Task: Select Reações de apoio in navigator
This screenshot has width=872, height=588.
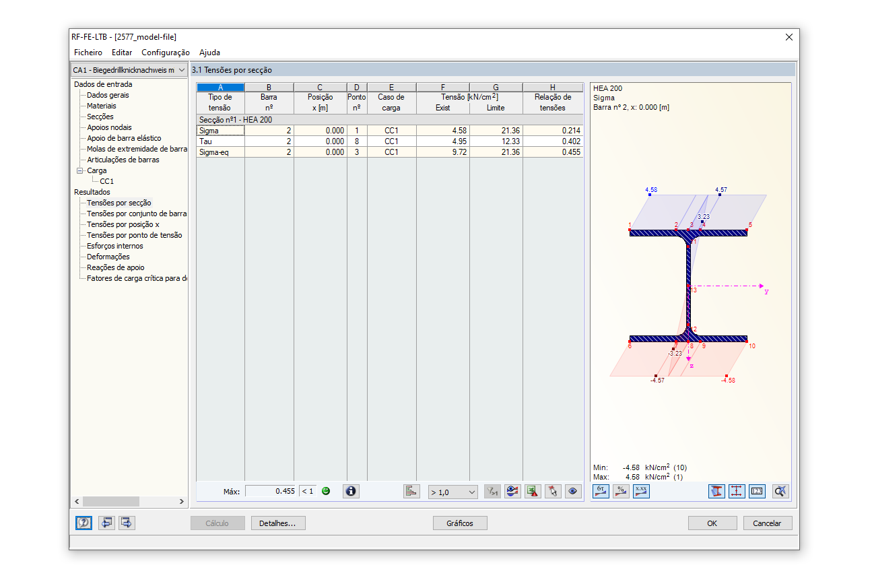Action: pos(115,267)
